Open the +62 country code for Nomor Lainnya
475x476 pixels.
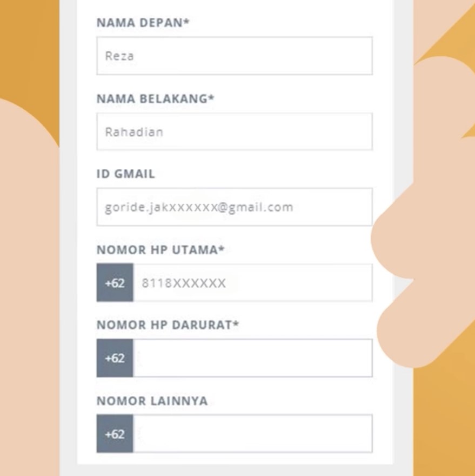[115, 433]
